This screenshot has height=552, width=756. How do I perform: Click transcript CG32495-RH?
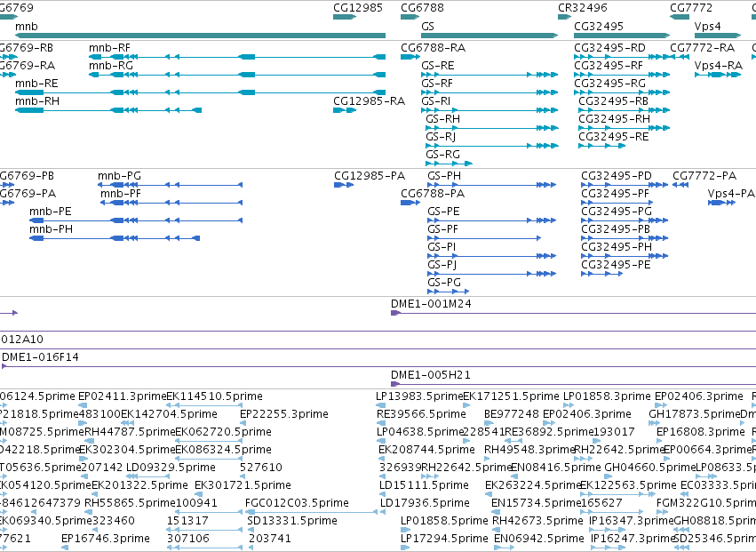[x=625, y=128]
